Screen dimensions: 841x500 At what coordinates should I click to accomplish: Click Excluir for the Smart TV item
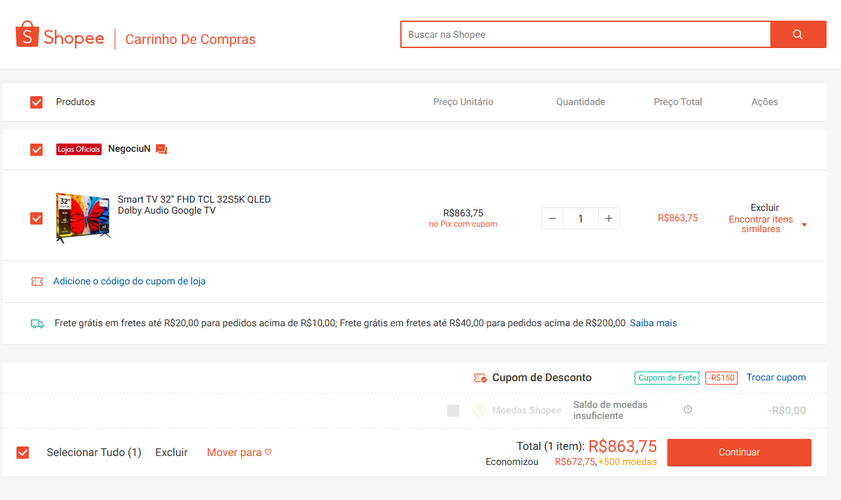pyautogui.click(x=764, y=208)
